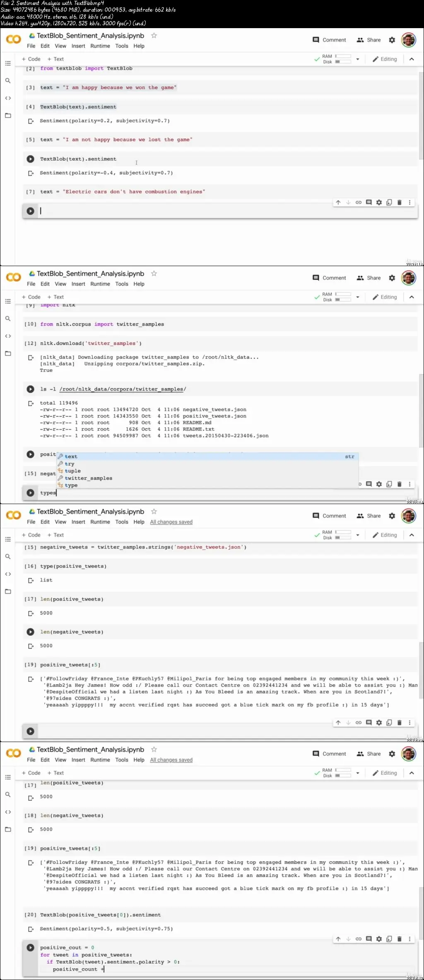Click 'All changes saved' in type(positive_tweets) frame
The image size is (424, 980).
[x=171, y=522]
